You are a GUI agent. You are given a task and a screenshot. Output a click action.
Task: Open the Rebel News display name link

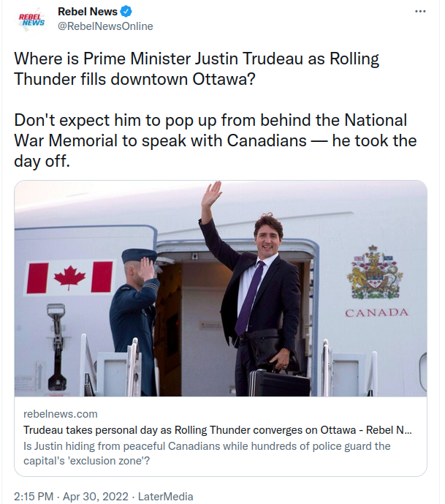88,12
